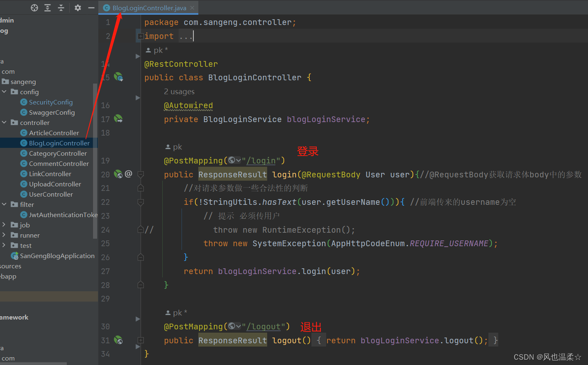Collapse the config package in project tree

[x=4, y=92]
